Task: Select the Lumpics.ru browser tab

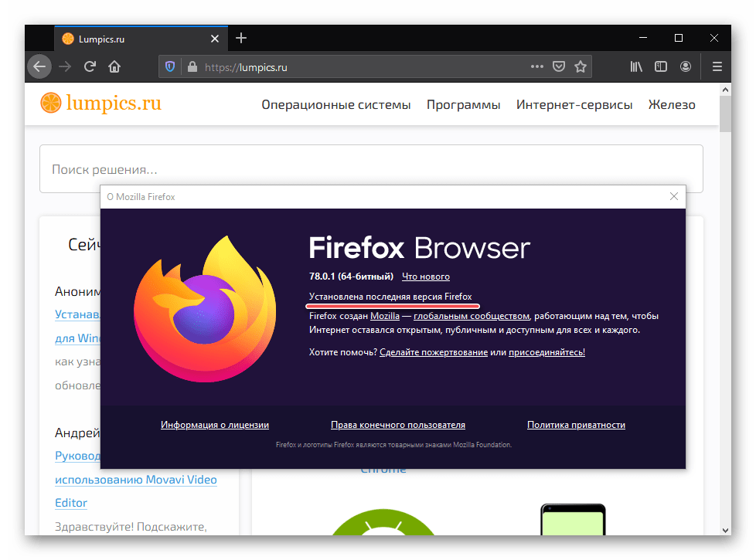Action: point(131,39)
